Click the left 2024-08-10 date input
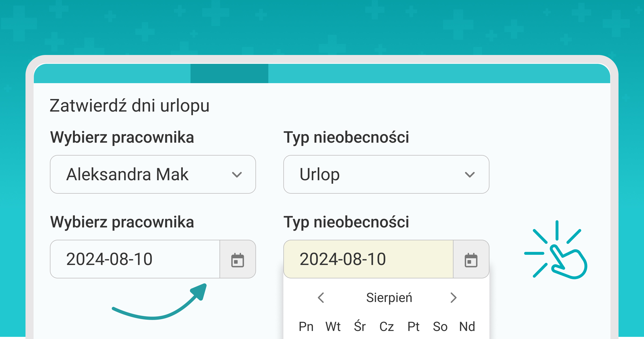This screenshot has height=339, width=644. click(135, 259)
